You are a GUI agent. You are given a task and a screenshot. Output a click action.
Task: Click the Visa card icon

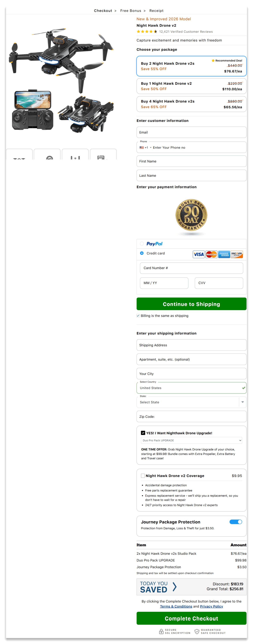[199, 254]
